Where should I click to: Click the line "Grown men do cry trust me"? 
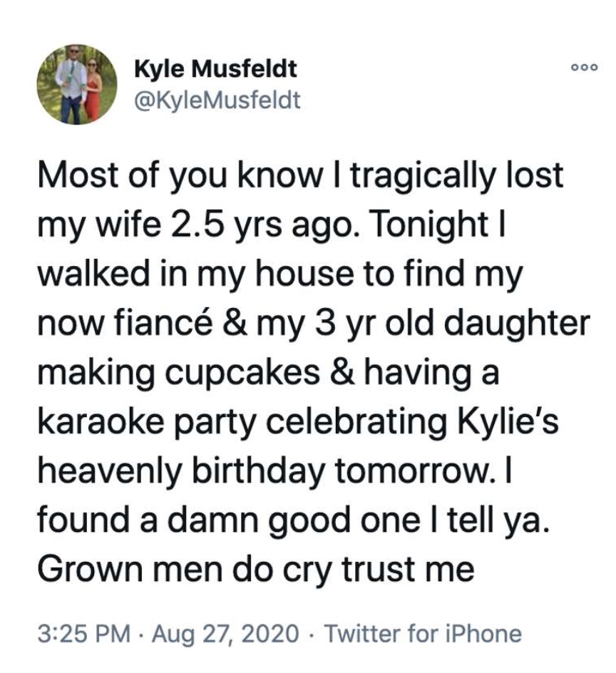256,569
